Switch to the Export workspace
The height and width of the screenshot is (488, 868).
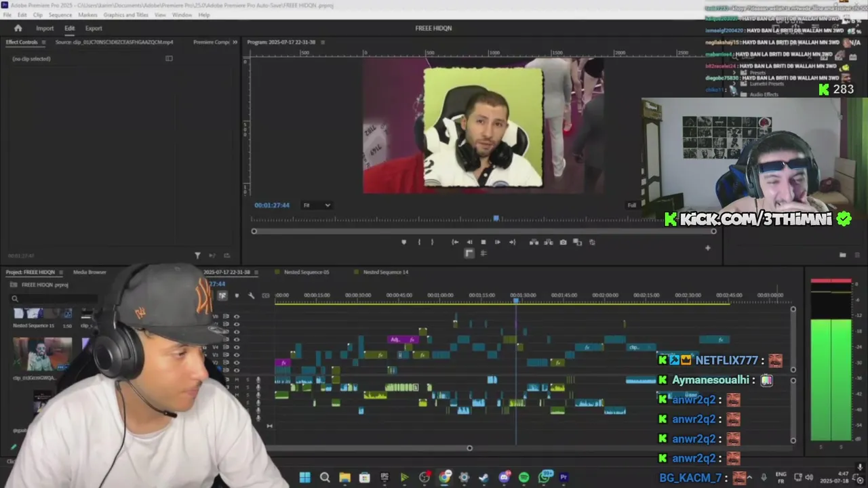point(94,28)
